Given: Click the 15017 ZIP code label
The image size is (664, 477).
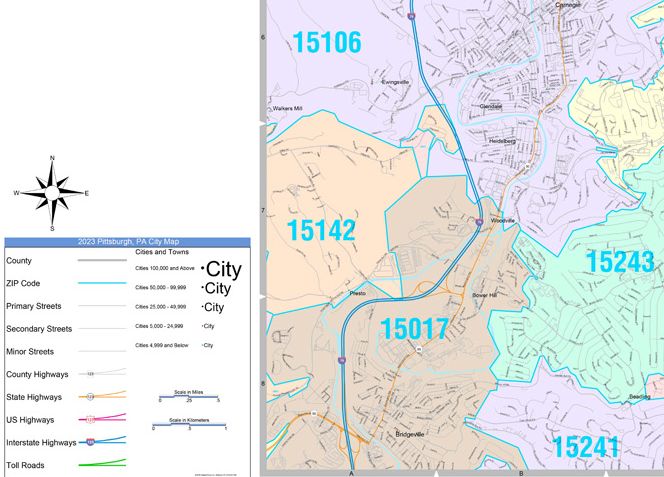Looking at the screenshot, I should click(414, 327).
